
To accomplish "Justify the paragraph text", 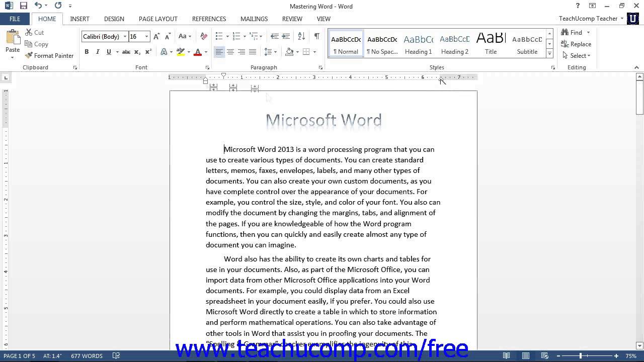I will (253, 52).
